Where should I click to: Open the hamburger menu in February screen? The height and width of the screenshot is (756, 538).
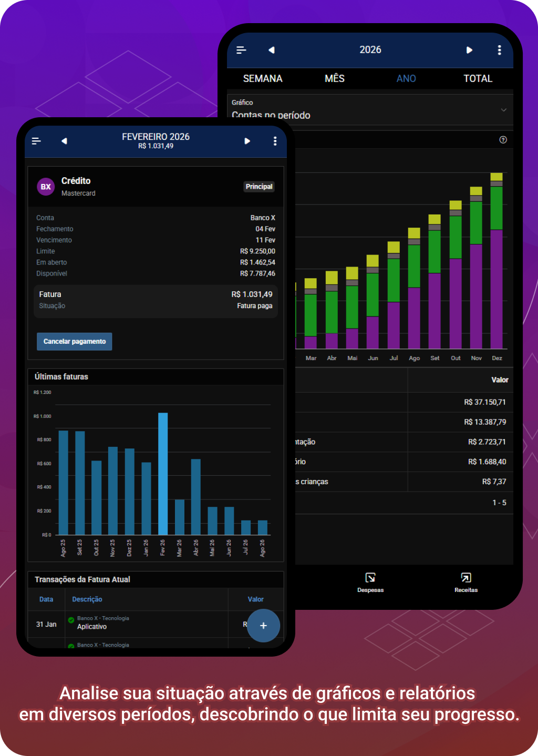coord(36,141)
